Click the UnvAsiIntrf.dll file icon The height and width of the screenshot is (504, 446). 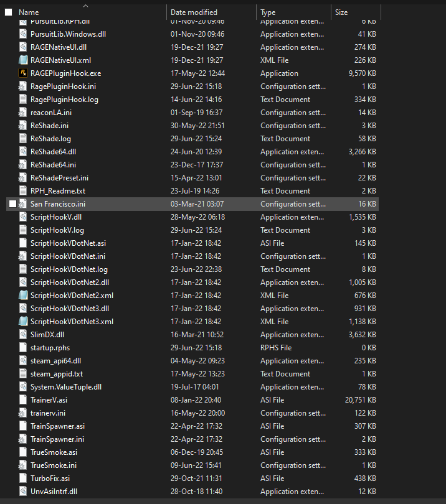point(23,492)
